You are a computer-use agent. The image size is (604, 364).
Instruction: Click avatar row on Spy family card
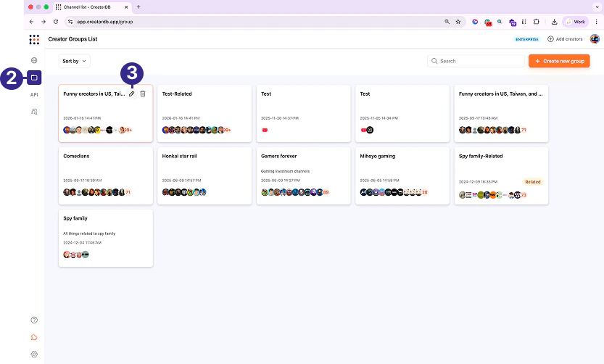pos(76,255)
